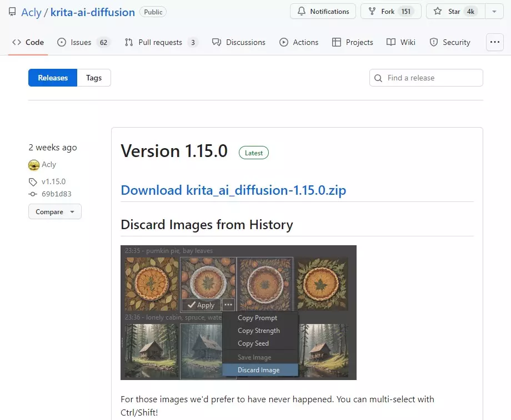Open the krita-ai-diffusion repository link

tap(93, 12)
